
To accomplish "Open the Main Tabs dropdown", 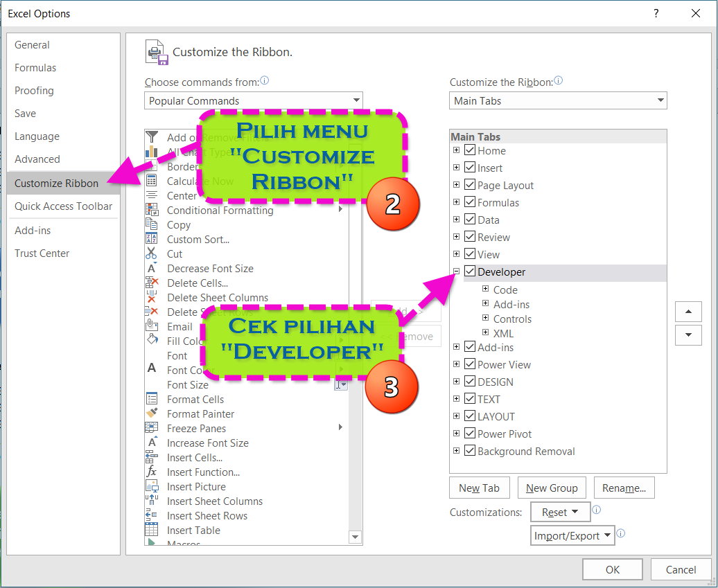I will [558, 100].
